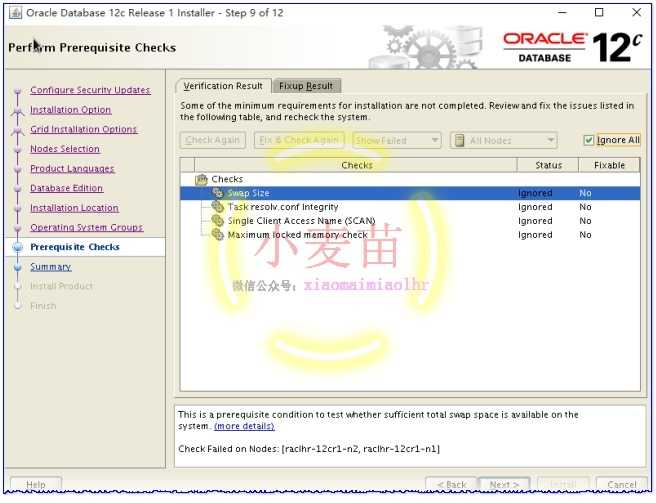Screen dimensions: 656x503
Task: Go to Grid Installation Options step
Action: pyautogui.click(x=84, y=129)
